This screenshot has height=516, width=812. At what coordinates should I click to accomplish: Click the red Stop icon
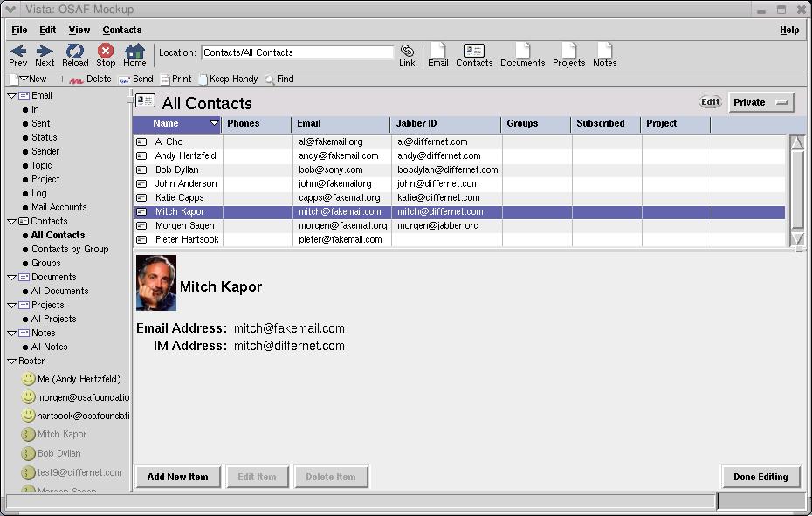[106, 51]
